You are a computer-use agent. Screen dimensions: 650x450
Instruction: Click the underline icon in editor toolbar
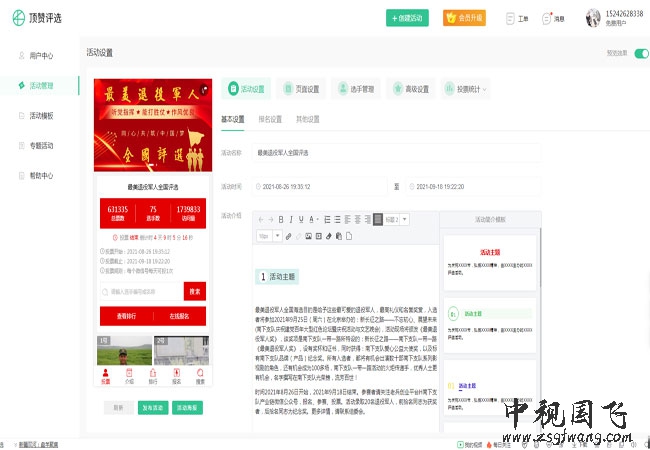click(x=301, y=219)
